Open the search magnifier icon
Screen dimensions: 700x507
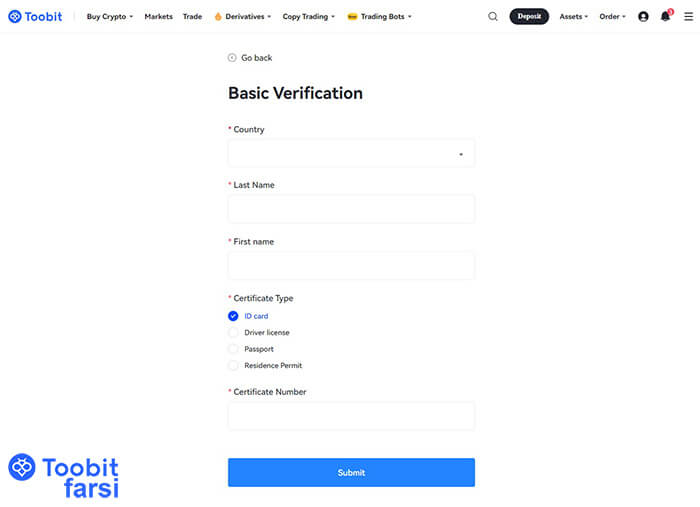pos(493,17)
